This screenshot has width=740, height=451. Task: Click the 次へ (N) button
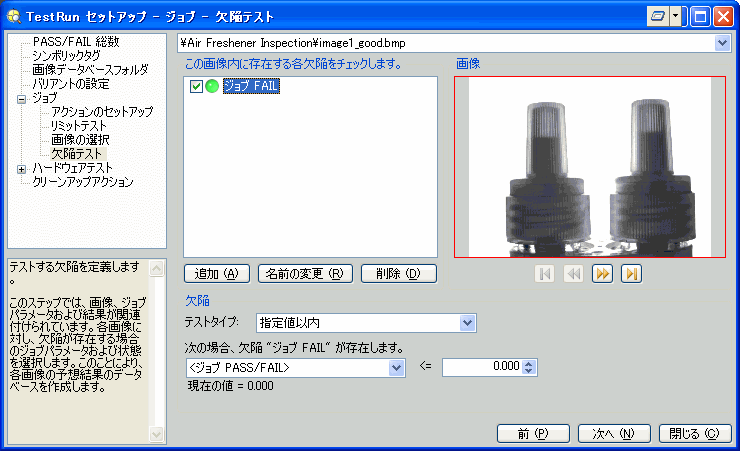(614, 433)
